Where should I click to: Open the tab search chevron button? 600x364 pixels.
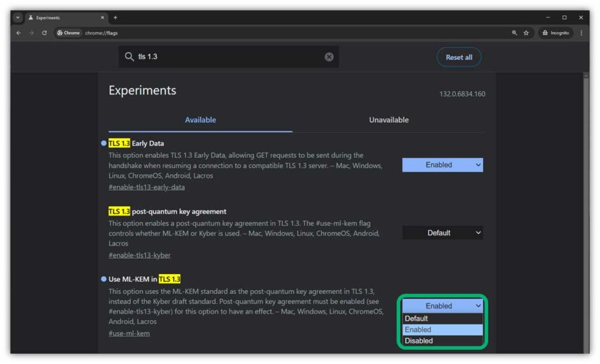point(18,18)
